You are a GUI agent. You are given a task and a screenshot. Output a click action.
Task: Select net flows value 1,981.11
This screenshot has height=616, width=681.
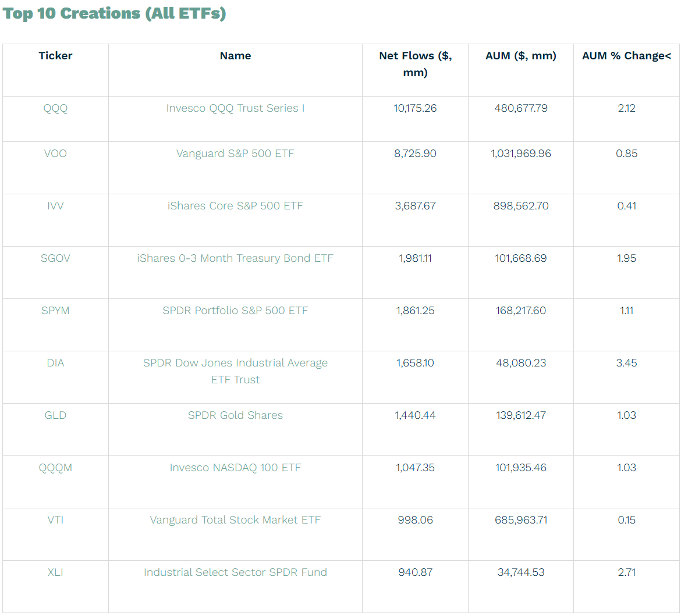415,258
